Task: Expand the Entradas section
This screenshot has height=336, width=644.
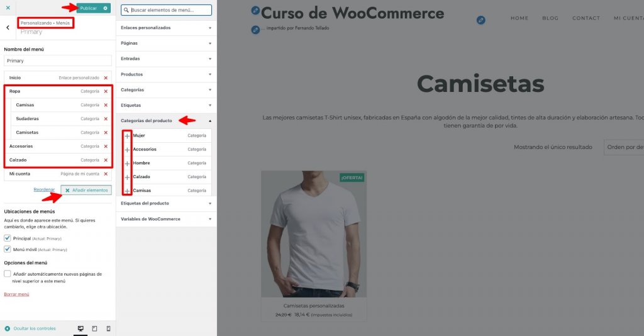Action: (x=166, y=59)
